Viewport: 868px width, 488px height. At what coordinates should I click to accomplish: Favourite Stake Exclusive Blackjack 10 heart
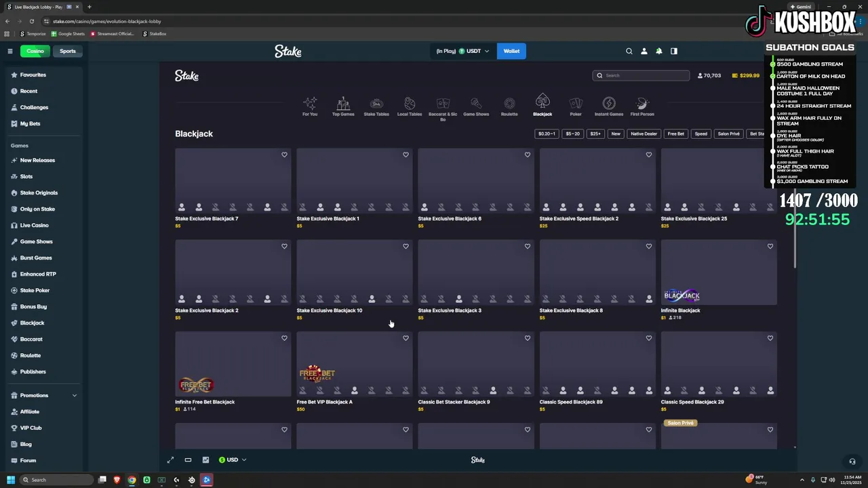pos(406,246)
